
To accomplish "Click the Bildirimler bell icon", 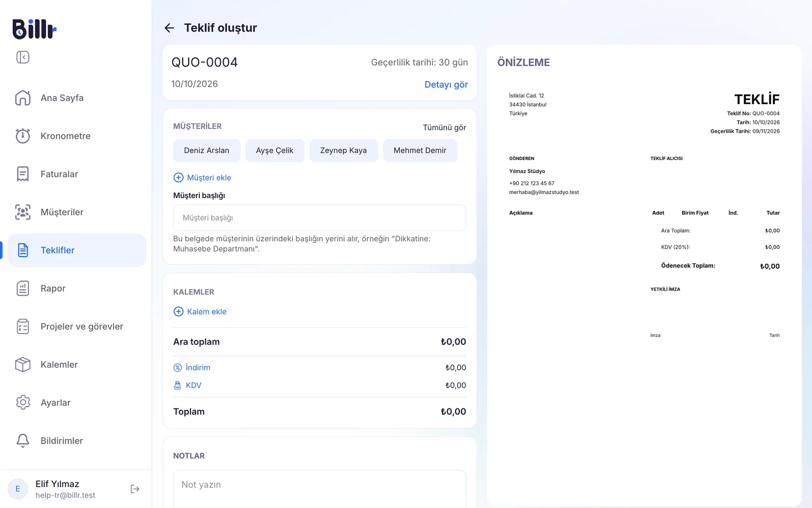I will (23, 440).
